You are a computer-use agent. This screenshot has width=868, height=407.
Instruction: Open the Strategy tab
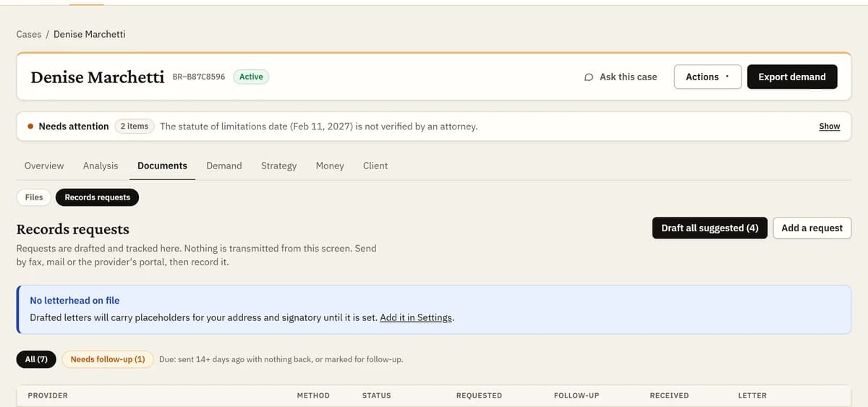tap(278, 166)
